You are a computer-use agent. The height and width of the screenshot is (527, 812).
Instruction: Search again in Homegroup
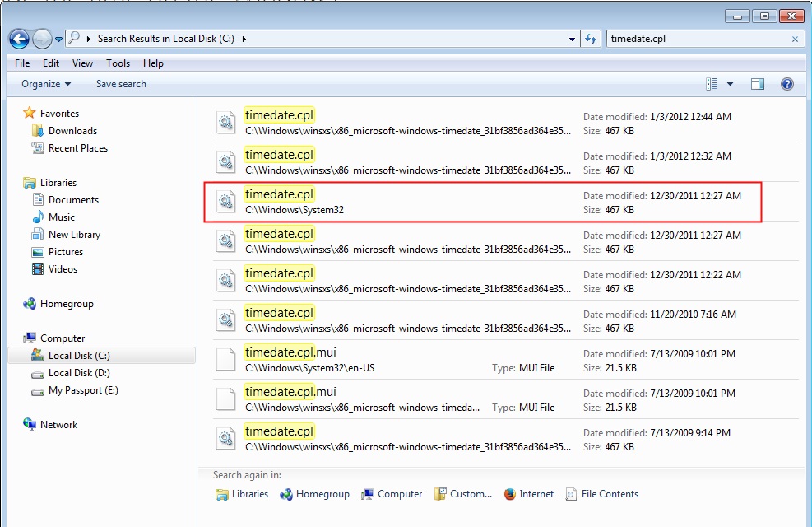click(314, 494)
